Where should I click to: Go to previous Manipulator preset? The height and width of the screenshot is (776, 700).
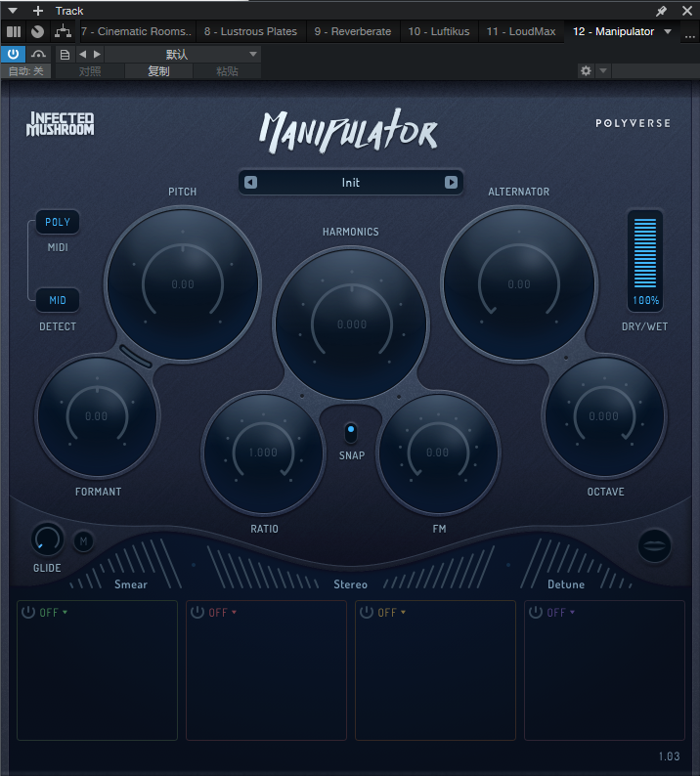(x=251, y=183)
